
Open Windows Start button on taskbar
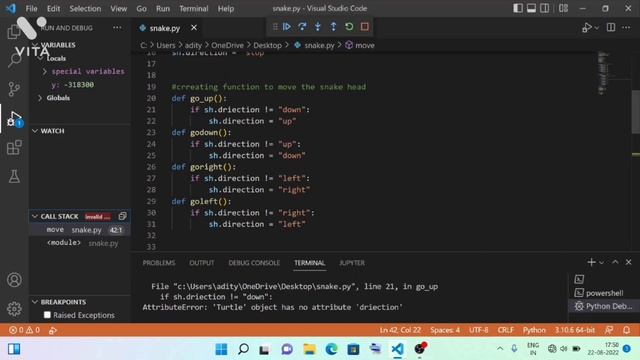pyautogui.click(x=221, y=349)
